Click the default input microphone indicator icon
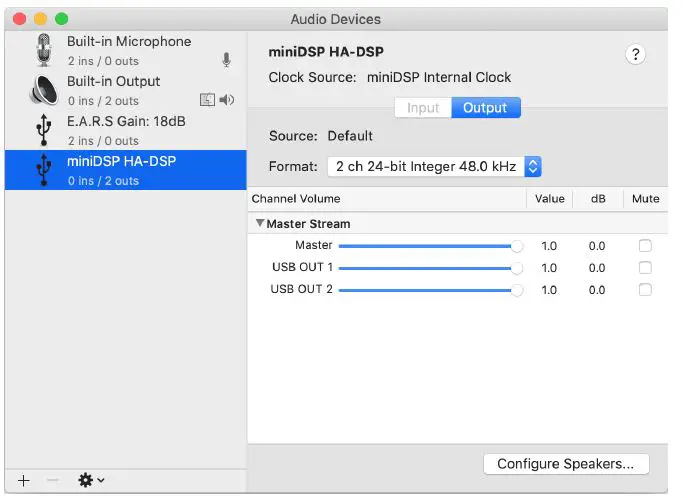The height and width of the screenshot is (499, 682). click(227, 60)
